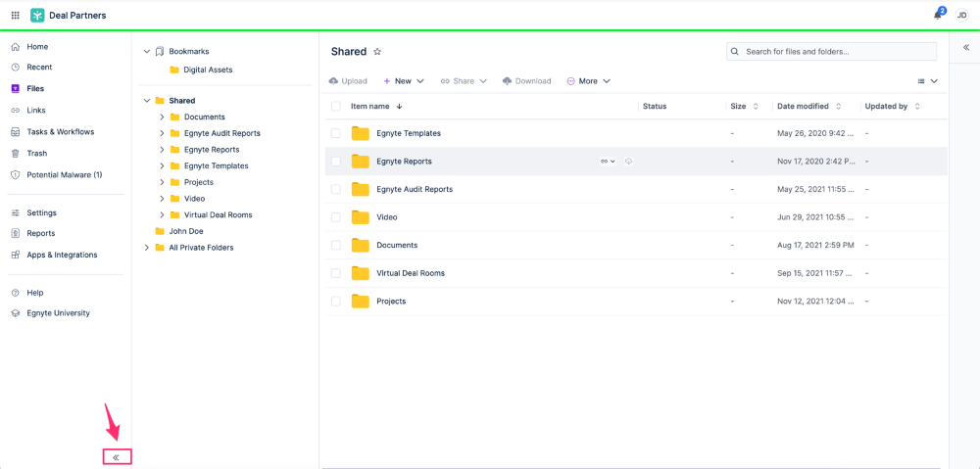Click the Upload button
The width and height of the screenshot is (980, 469).
(x=348, y=81)
